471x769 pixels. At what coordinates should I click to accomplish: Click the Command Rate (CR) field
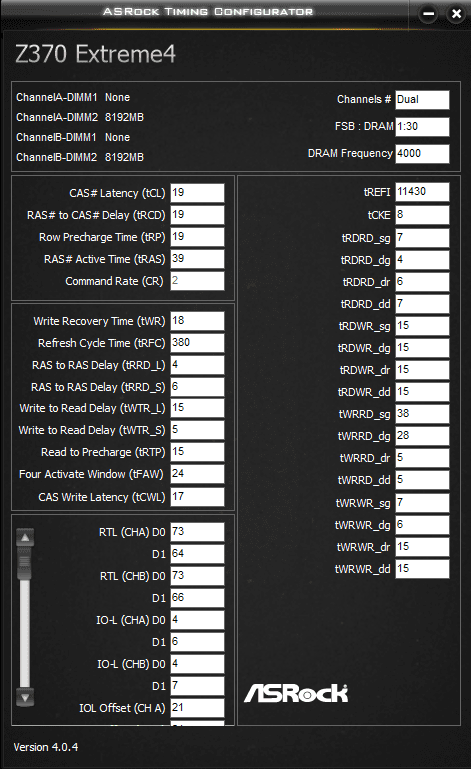pos(197,281)
